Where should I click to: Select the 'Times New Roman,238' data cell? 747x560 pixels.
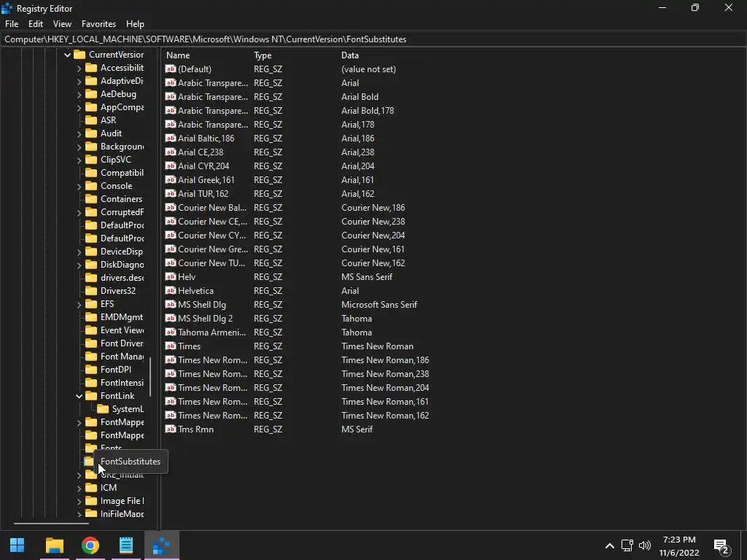click(x=385, y=374)
